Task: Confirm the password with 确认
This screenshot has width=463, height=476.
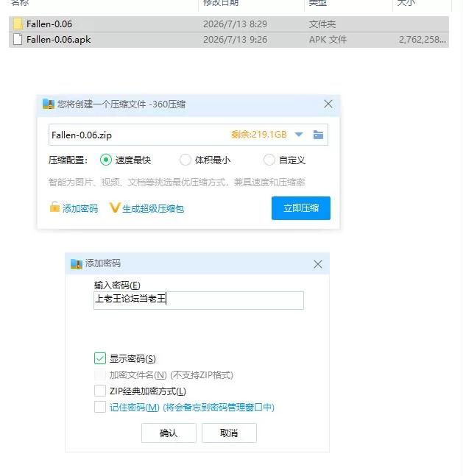Action: click(169, 433)
